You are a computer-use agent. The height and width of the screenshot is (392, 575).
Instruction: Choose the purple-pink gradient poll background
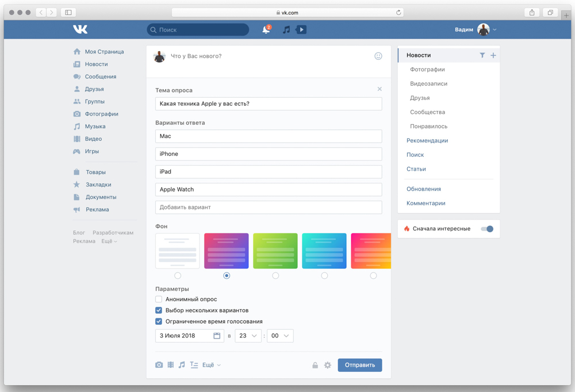point(226,251)
